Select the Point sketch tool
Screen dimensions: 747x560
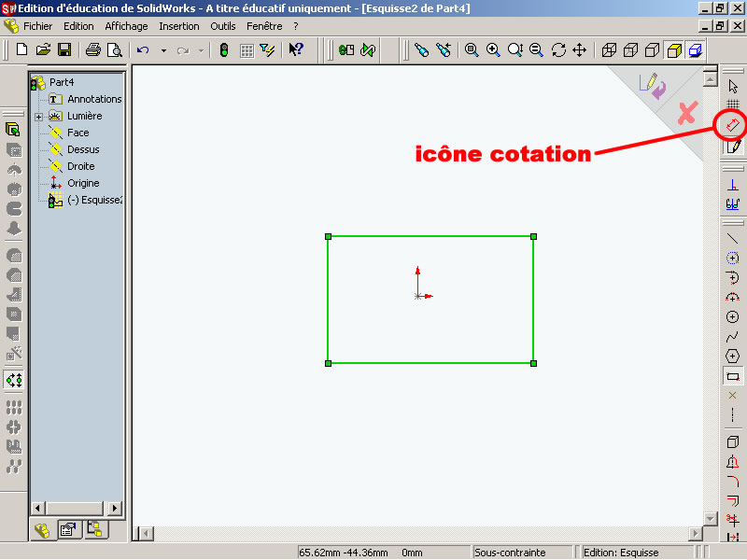pyautogui.click(x=733, y=395)
